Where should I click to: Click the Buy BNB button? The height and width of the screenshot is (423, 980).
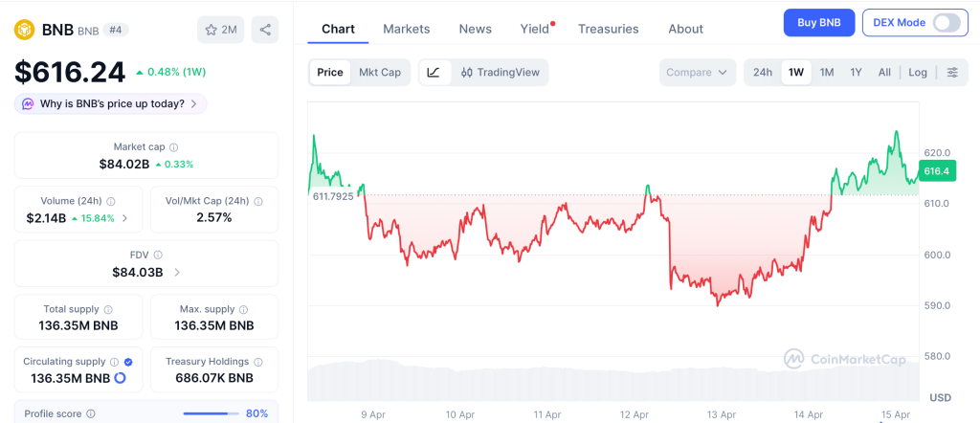pyautogui.click(x=818, y=23)
